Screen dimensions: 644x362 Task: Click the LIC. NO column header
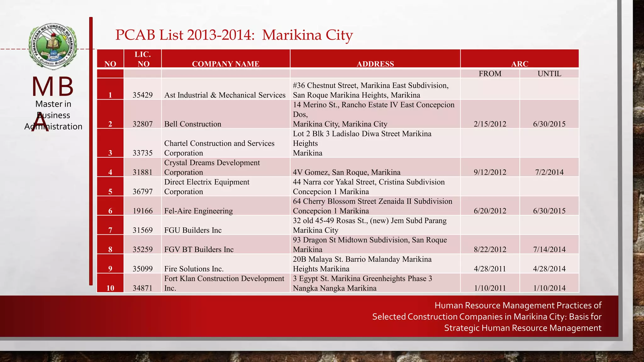pyautogui.click(x=143, y=59)
